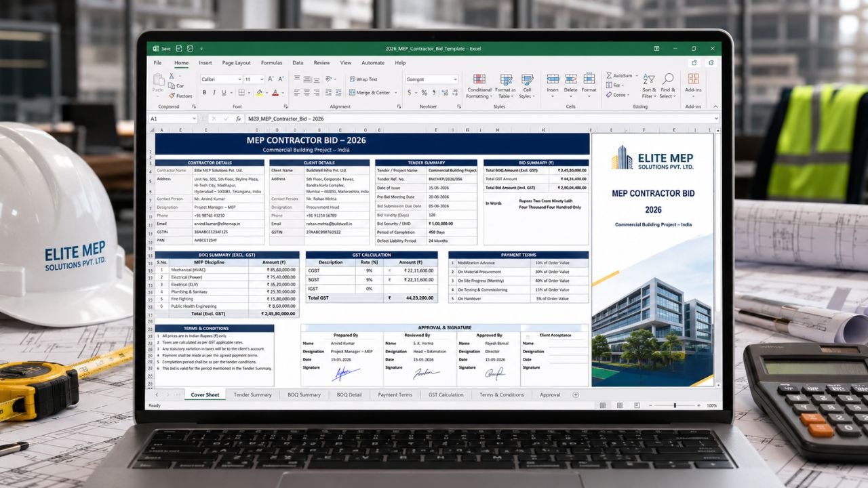Click the Merge & Center button
This screenshot has height=488, width=868.
coord(370,93)
